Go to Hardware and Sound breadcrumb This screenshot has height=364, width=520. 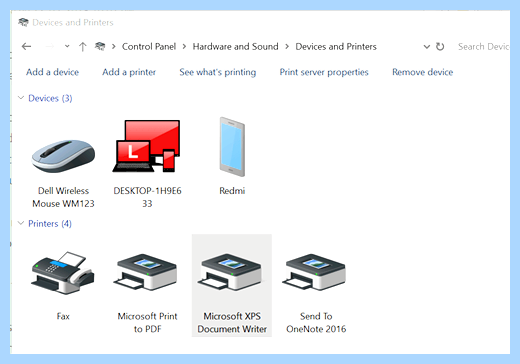pos(235,47)
